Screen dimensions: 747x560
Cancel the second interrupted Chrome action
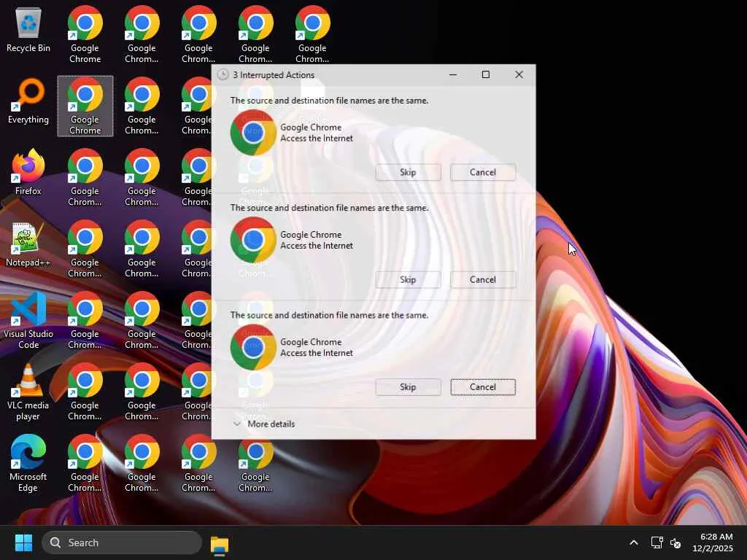(x=483, y=279)
